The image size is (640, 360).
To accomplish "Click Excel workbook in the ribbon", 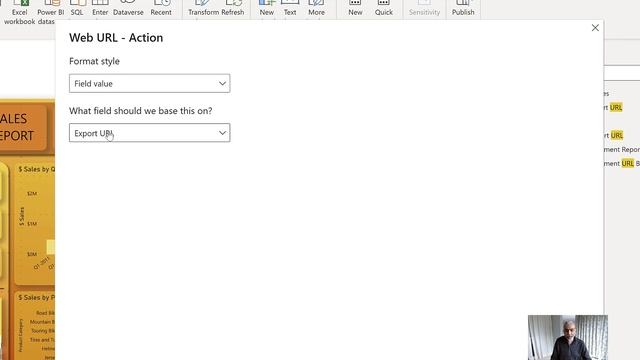I will pos(19,13).
